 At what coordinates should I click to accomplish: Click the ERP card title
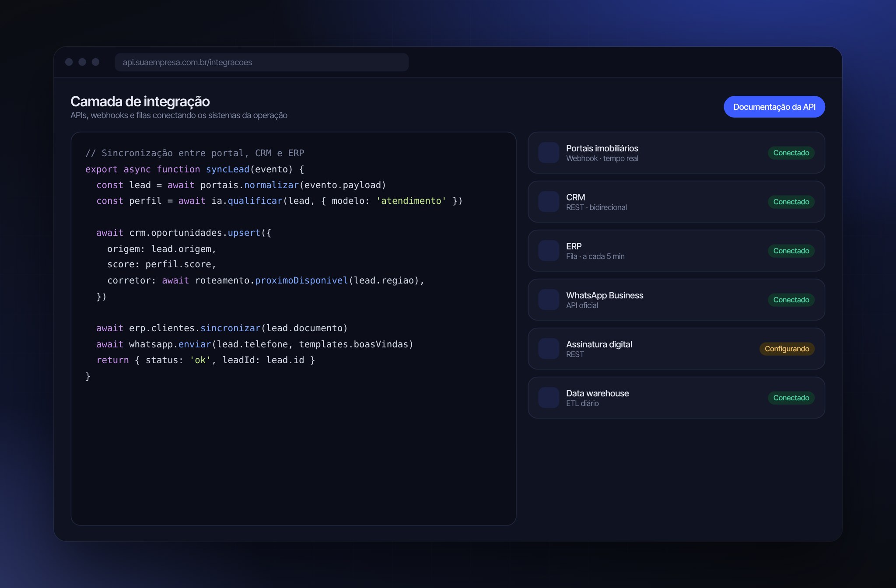coord(574,246)
